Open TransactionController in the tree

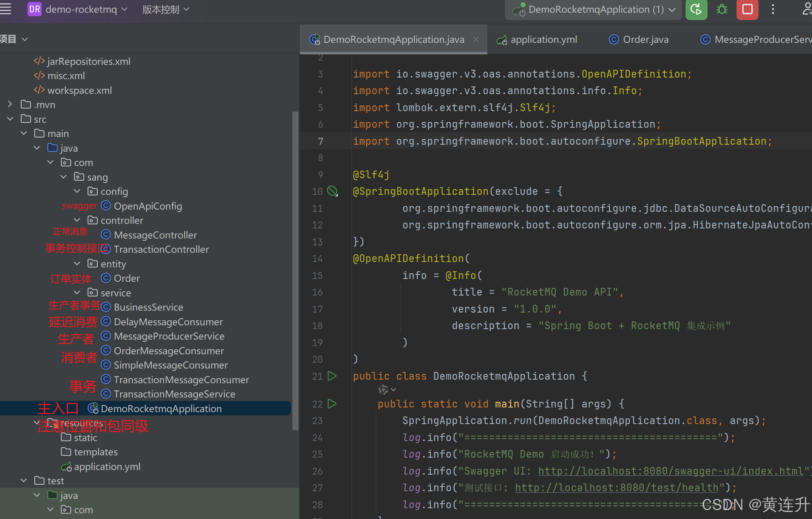click(161, 249)
